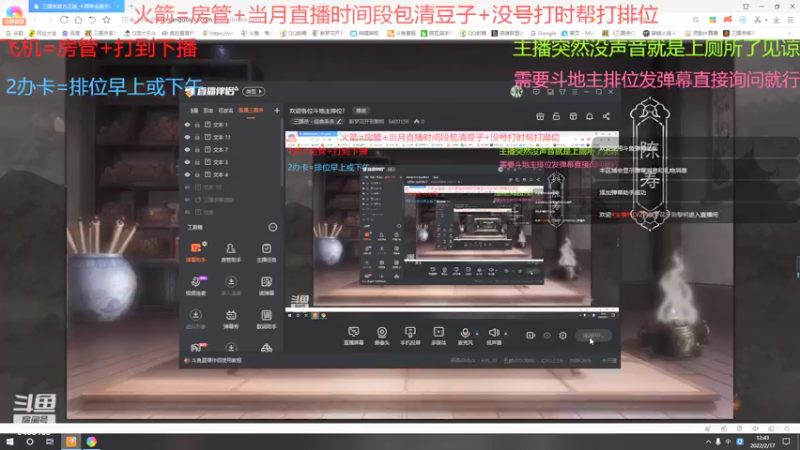Add a 摄像头 camera source
Screen dimensions: 800x450
pos(382,336)
